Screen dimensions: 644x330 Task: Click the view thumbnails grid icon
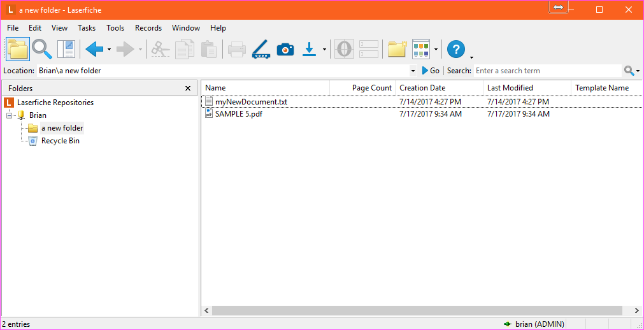pyautogui.click(x=421, y=49)
